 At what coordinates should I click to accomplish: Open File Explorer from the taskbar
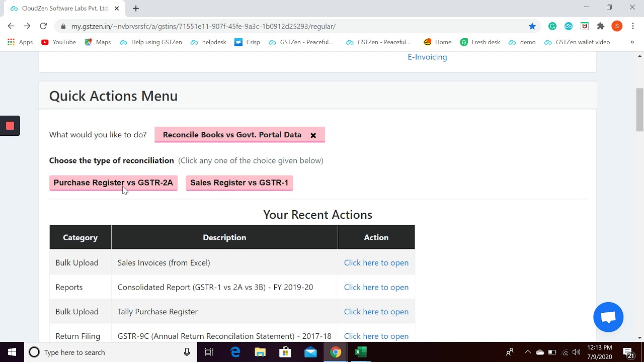tap(260, 352)
